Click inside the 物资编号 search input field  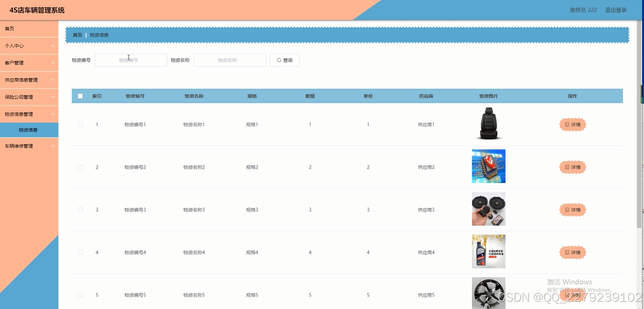[x=131, y=60]
